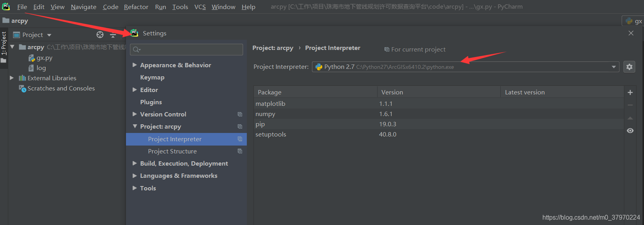Image resolution: width=644 pixels, height=225 pixels.
Task: Select the pip package row
Action: (439, 124)
